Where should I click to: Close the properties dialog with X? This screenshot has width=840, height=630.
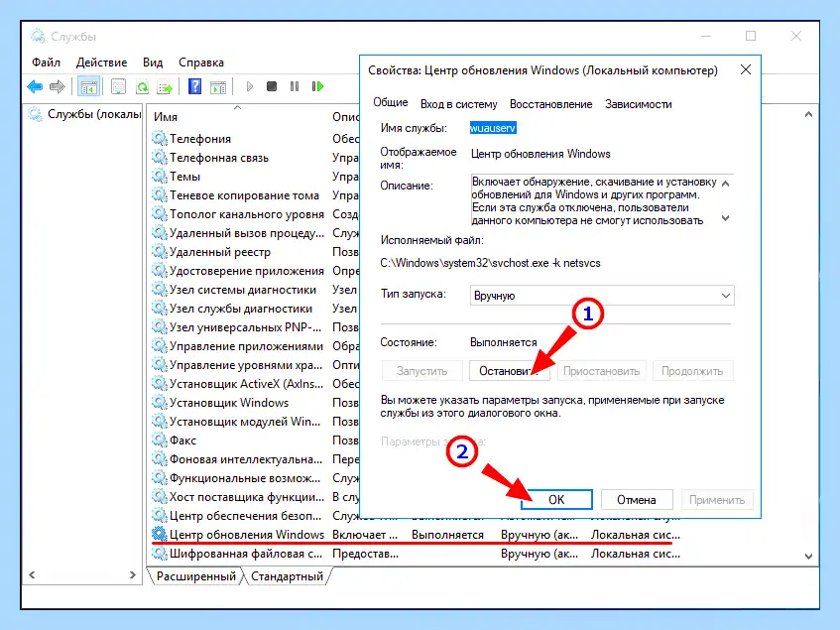(745, 69)
